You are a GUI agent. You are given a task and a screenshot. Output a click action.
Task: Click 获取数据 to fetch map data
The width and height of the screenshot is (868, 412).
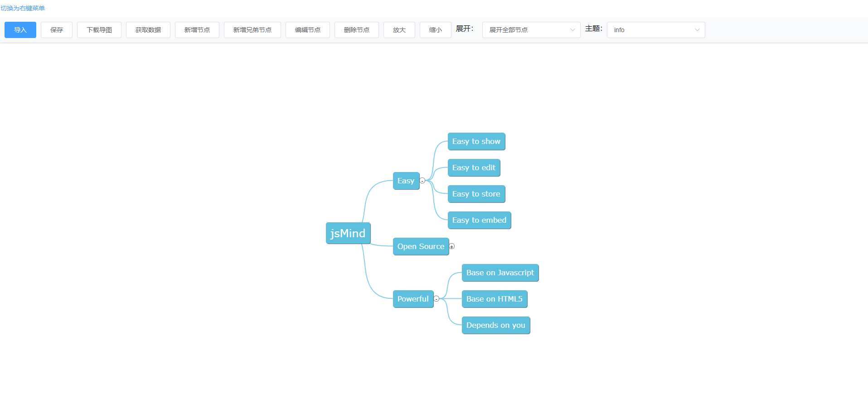point(148,29)
